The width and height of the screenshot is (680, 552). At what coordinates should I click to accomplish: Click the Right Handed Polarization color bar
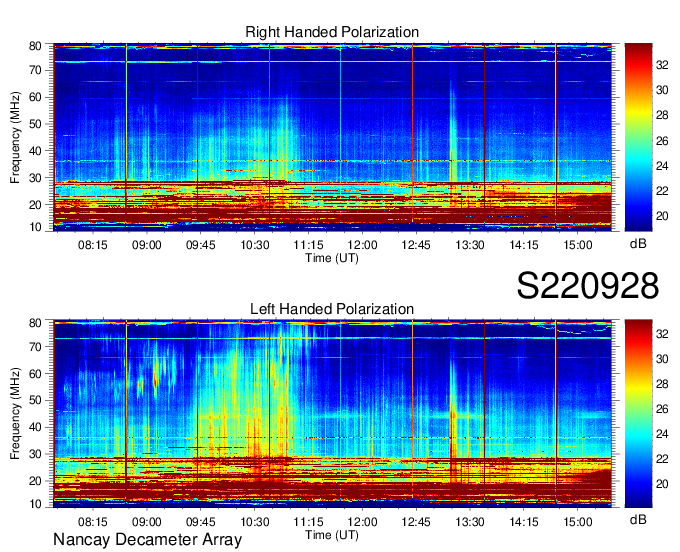pyautogui.click(x=638, y=137)
